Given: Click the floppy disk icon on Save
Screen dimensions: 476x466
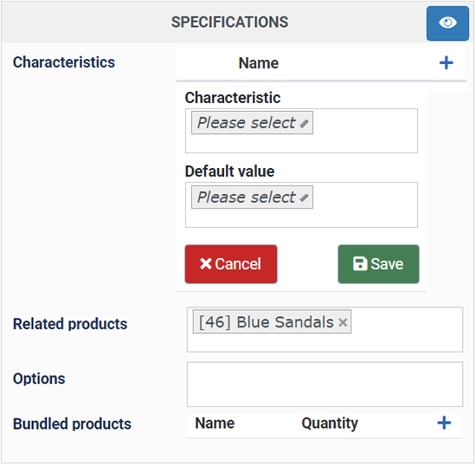Looking at the screenshot, I should click(x=360, y=263).
